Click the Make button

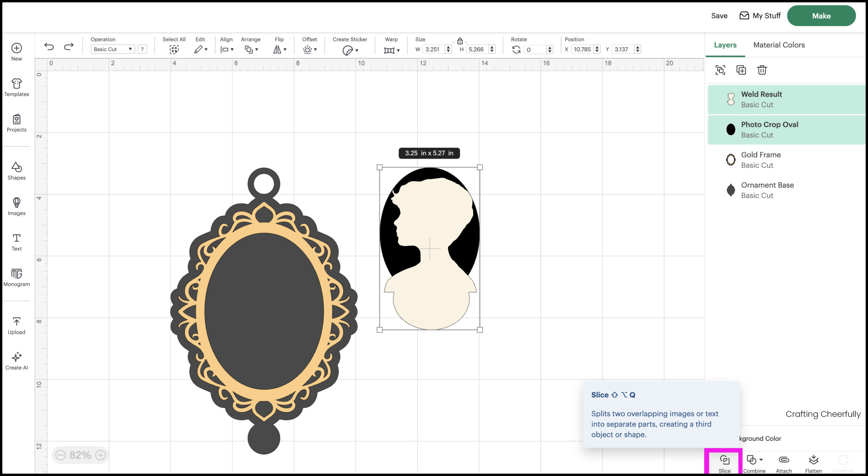pos(822,16)
